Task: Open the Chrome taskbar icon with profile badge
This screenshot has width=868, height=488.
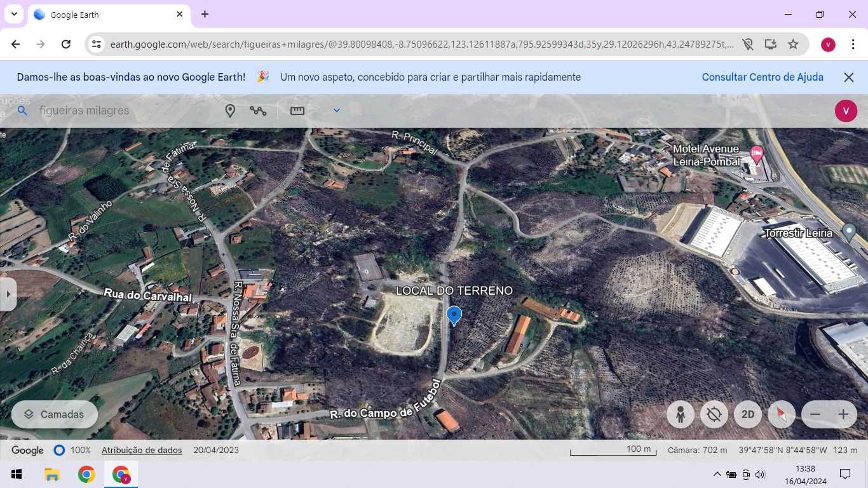Action: (121, 475)
